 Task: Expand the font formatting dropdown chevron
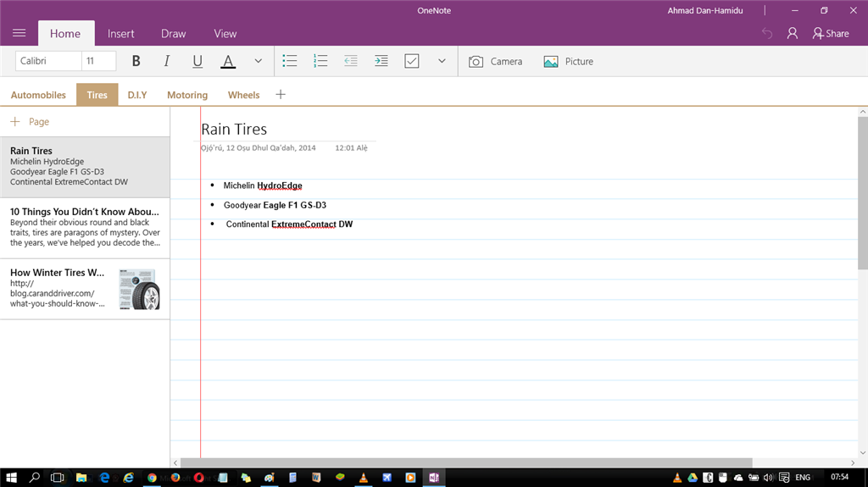pos(259,61)
